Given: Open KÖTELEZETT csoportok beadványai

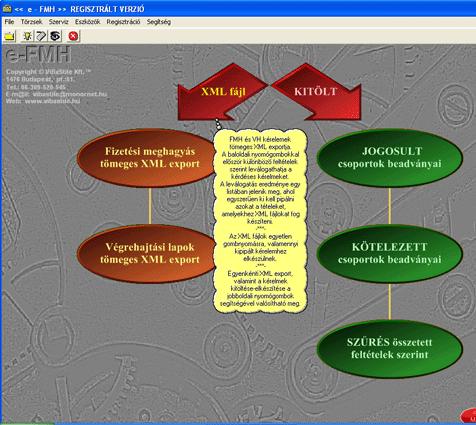Looking at the screenshot, I should click(x=390, y=253).
